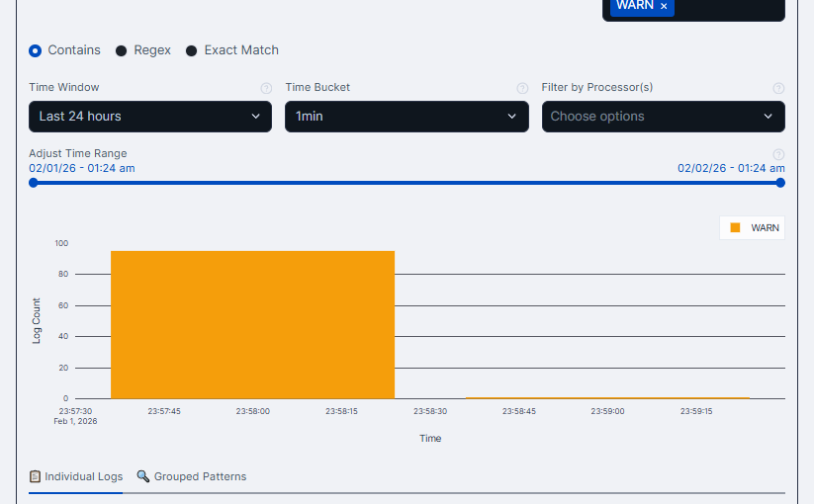This screenshot has height=504, width=814.
Task: Show help for Filter by Processor(s)
Action: point(778,88)
